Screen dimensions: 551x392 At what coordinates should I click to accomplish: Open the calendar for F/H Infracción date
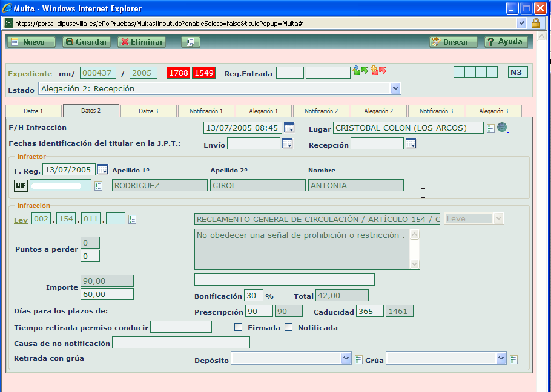coord(288,128)
